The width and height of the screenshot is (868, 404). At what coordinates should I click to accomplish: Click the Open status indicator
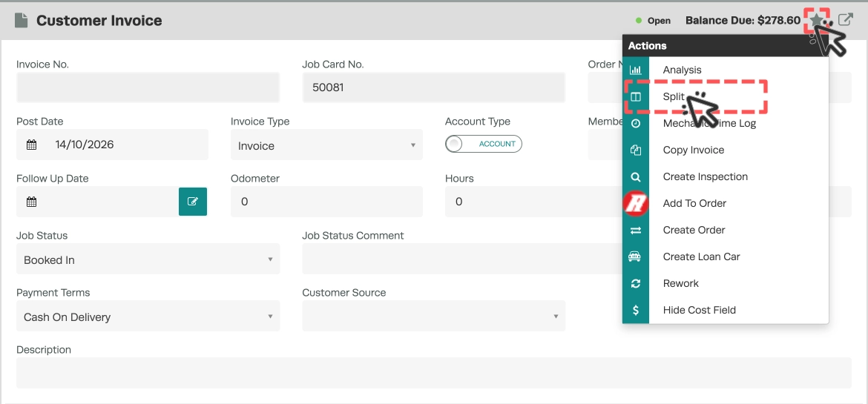click(x=653, y=21)
